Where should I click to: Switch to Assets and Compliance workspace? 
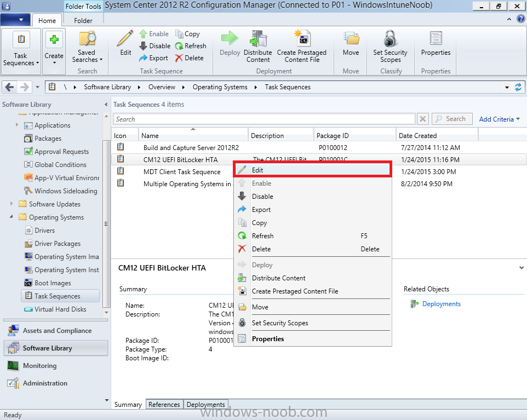tap(56, 331)
